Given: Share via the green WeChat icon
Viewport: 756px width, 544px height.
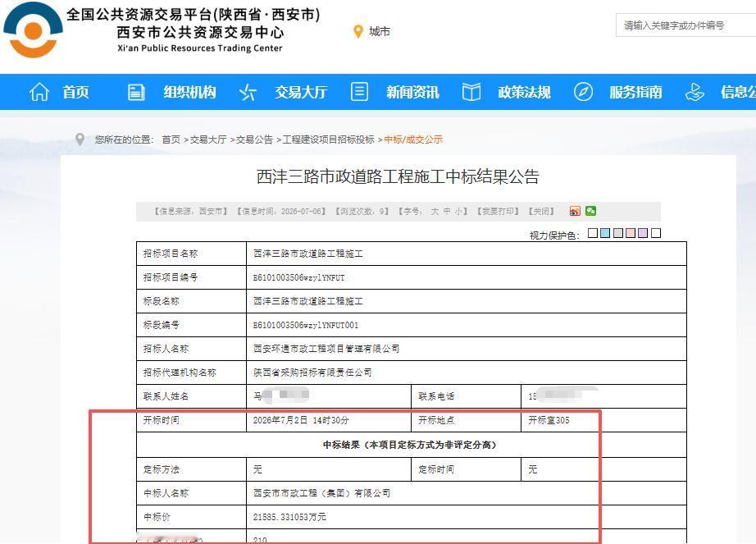Looking at the screenshot, I should tap(590, 211).
